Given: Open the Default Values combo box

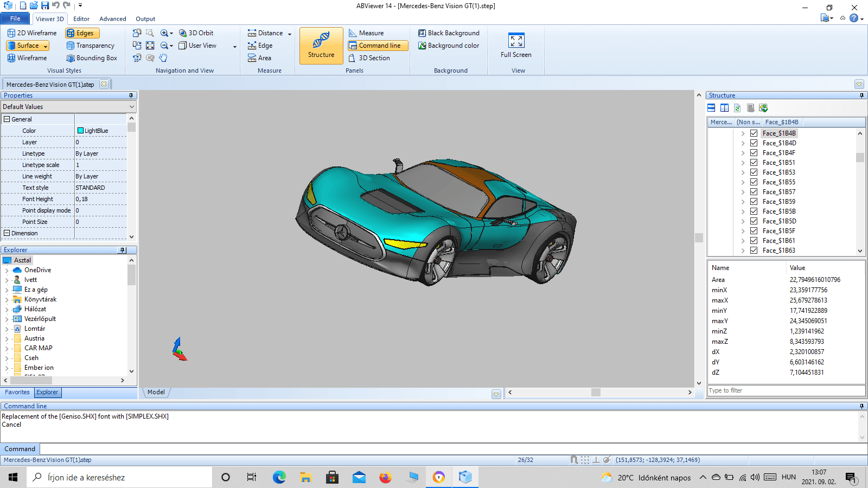Looking at the screenshot, I should pos(68,107).
